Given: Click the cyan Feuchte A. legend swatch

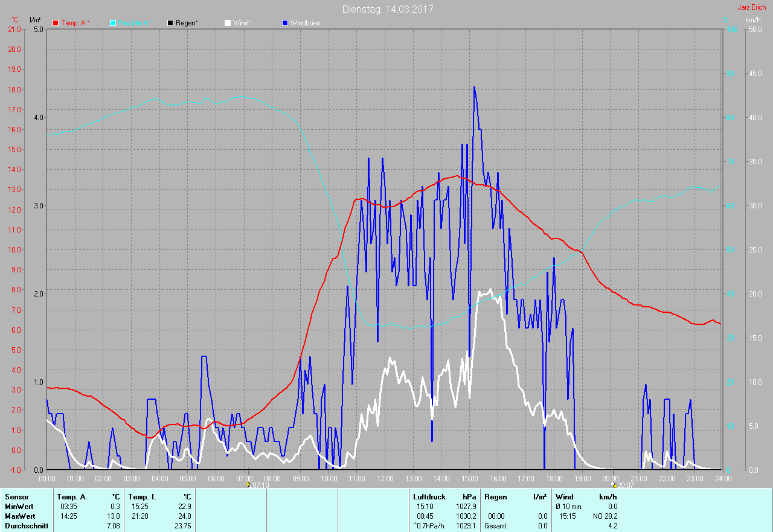Looking at the screenshot, I should click(113, 23).
